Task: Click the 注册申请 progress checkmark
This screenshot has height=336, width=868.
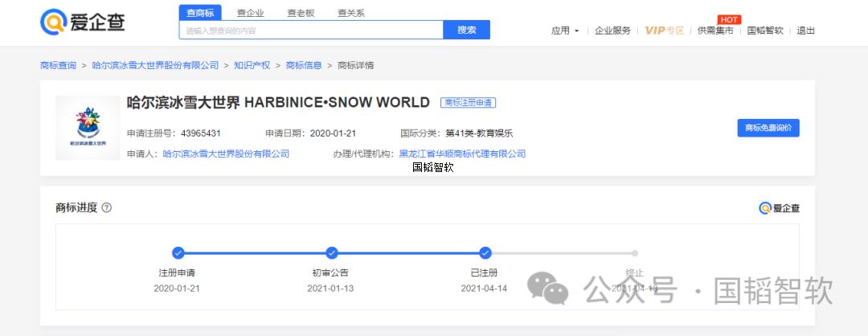Action: point(178,253)
